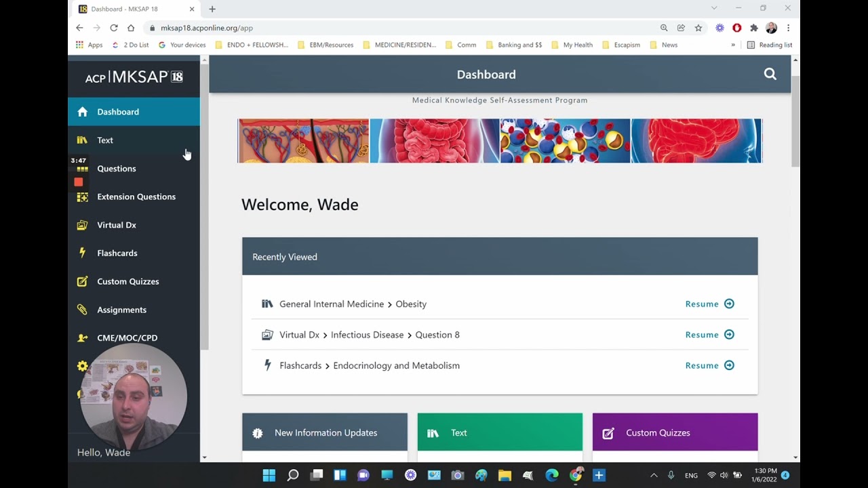Click the zoom magnifier icon in address bar
Image resolution: width=868 pixels, height=488 pixels.
[x=664, y=28]
